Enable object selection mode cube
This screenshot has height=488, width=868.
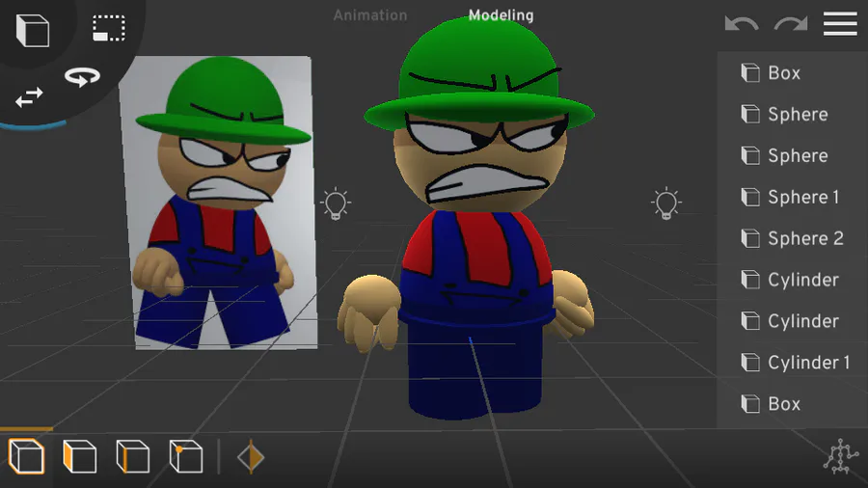[x=27, y=456]
